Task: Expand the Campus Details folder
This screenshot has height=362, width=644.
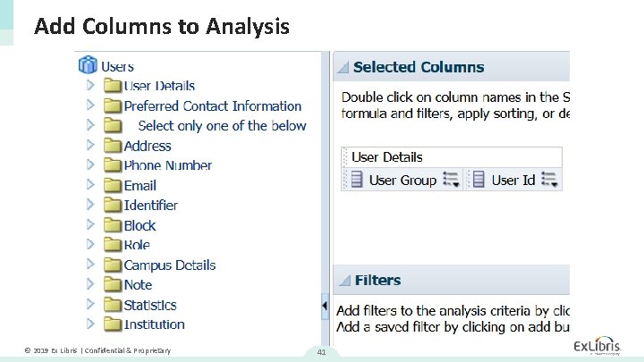Action: click(90, 265)
